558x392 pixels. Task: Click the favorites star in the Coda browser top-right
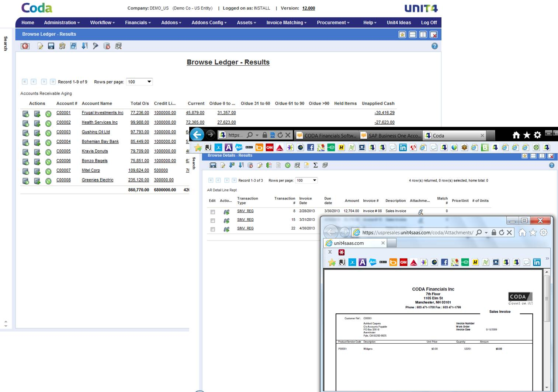coord(527,135)
